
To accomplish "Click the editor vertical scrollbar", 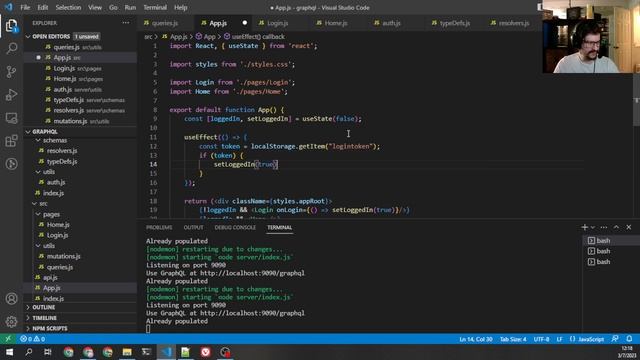I will pos(636,100).
